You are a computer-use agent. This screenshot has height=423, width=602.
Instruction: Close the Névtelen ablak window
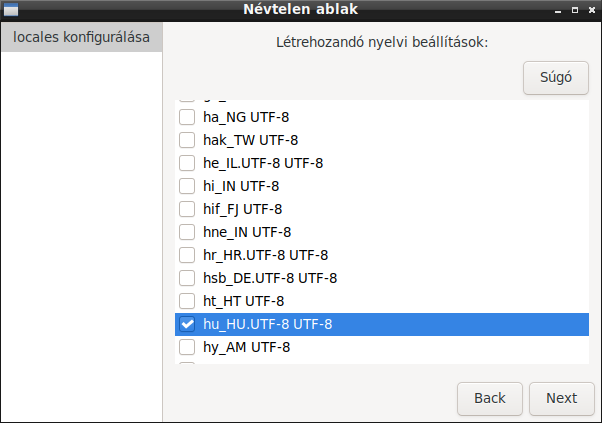(x=592, y=10)
